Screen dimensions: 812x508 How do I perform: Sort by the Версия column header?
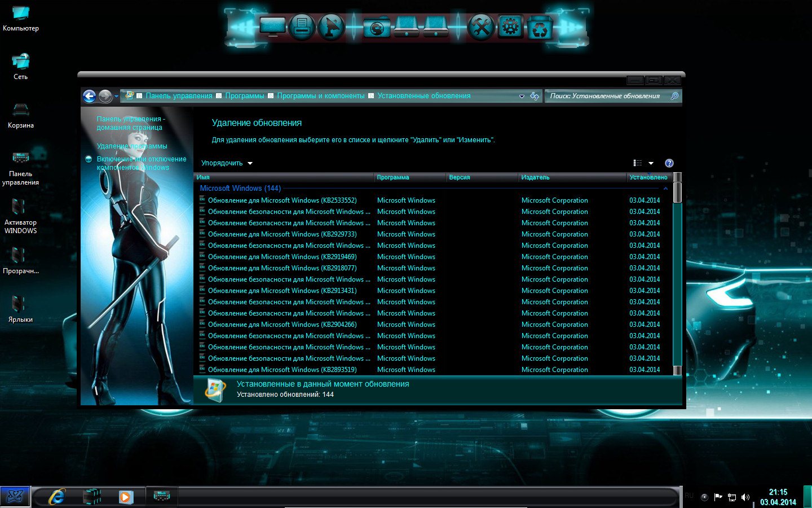pos(482,177)
